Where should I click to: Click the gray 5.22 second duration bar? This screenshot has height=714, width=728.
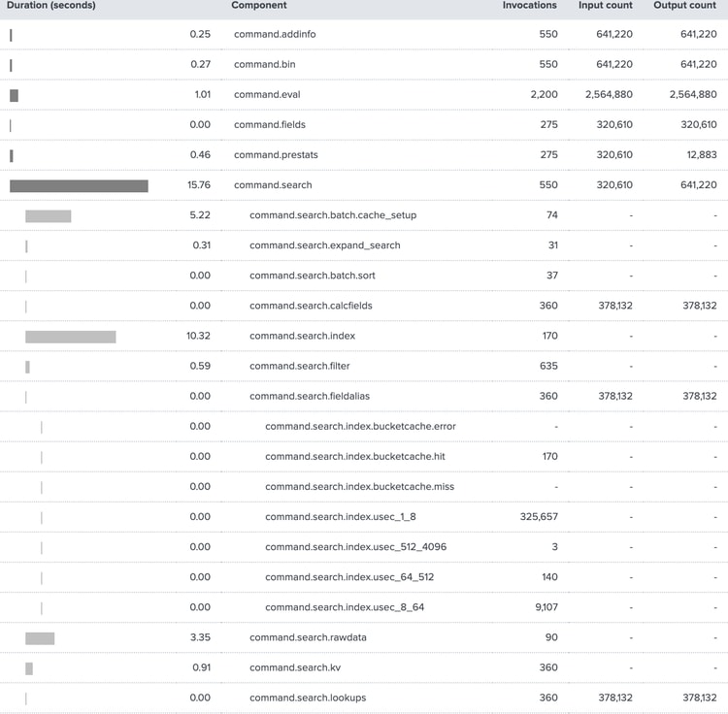48,216
